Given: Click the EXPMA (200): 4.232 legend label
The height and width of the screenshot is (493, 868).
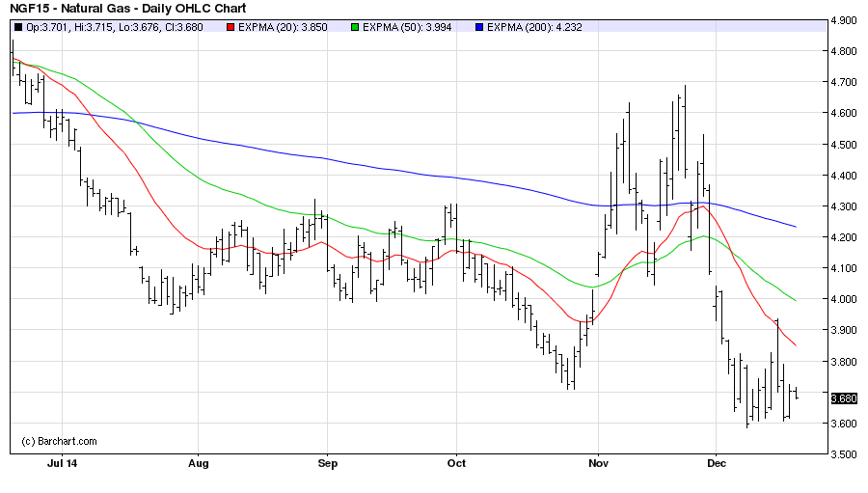Looking at the screenshot, I should click(x=534, y=27).
